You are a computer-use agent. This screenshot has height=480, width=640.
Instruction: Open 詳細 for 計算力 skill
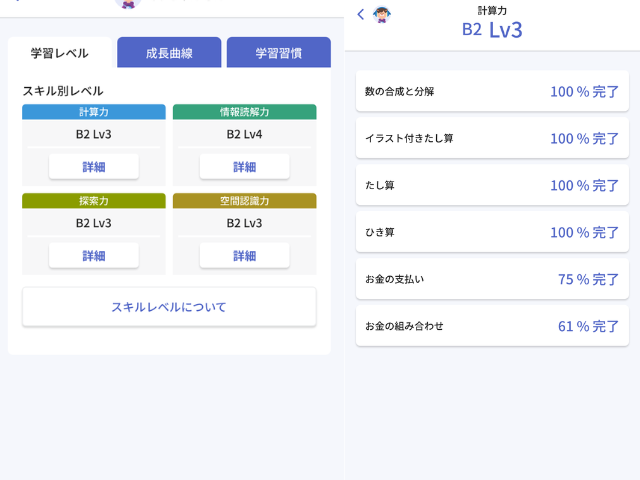(94, 167)
